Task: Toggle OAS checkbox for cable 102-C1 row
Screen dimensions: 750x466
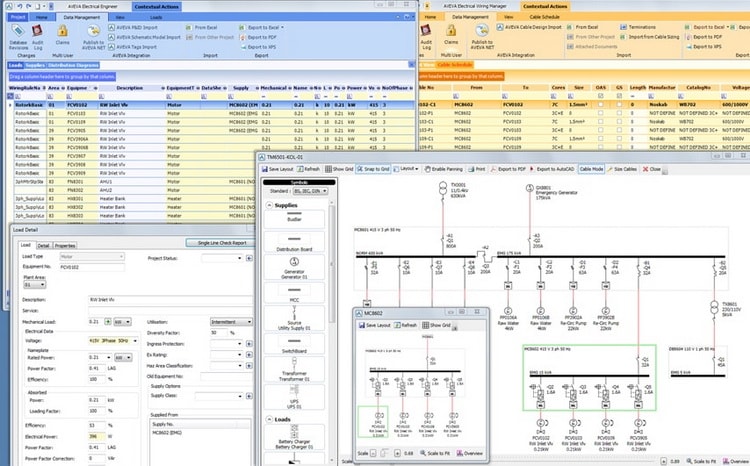Action: coord(601,104)
